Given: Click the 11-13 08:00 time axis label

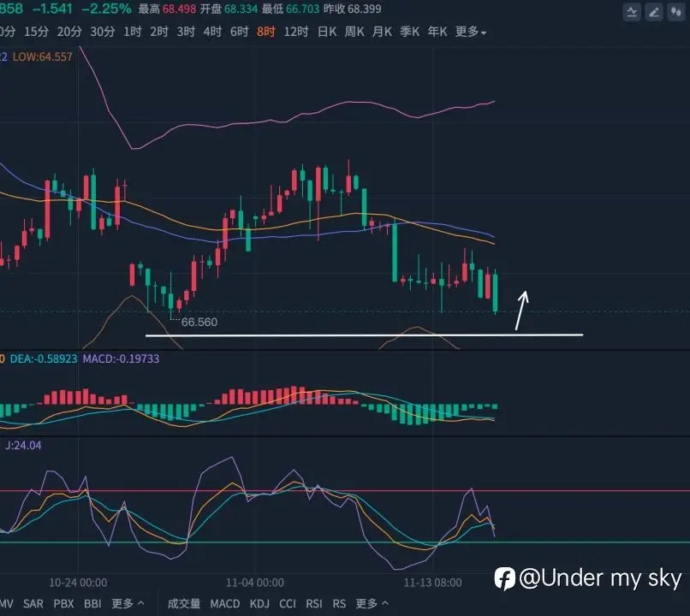Looking at the screenshot, I should (433, 583).
